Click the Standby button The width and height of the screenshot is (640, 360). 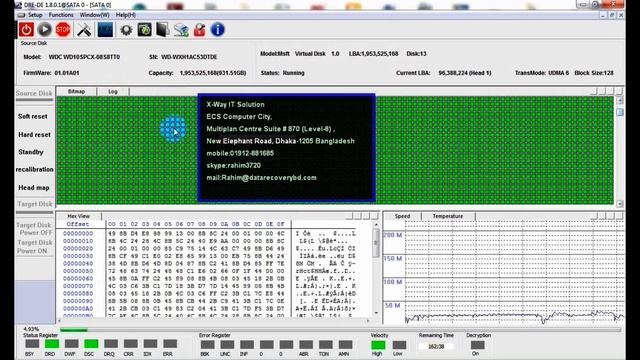click(x=31, y=152)
